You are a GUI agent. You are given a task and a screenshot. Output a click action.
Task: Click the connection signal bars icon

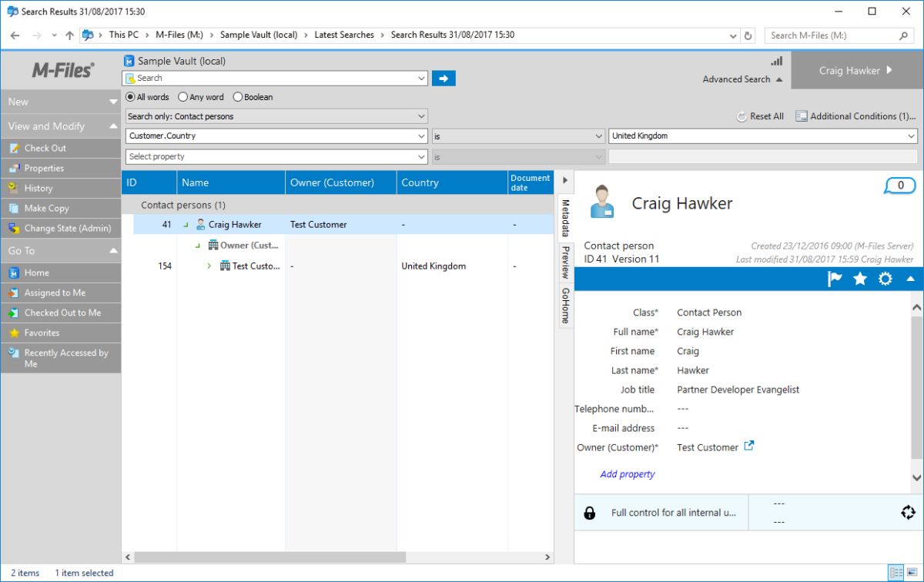pos(776,62)
